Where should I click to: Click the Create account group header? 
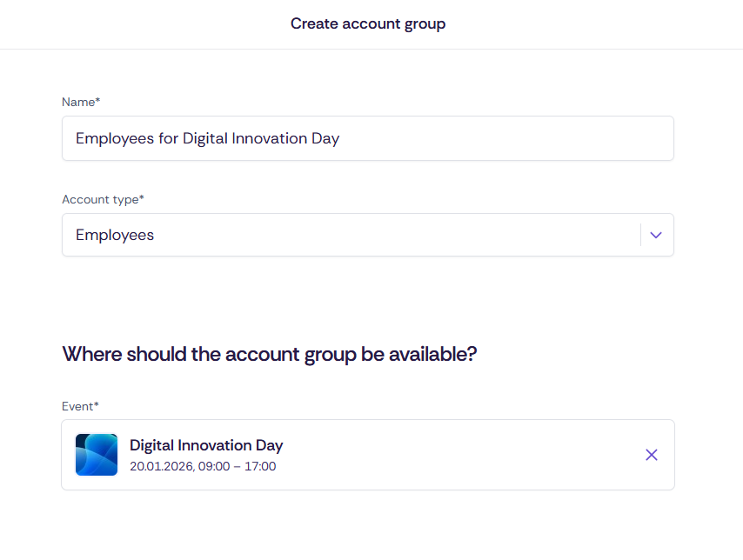click(x=368, y=23)
